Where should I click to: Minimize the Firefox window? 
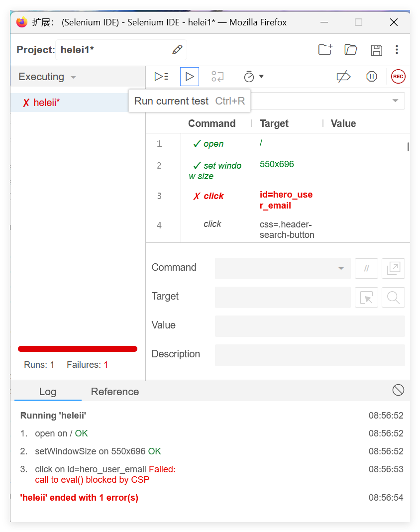tap(324, 22)
